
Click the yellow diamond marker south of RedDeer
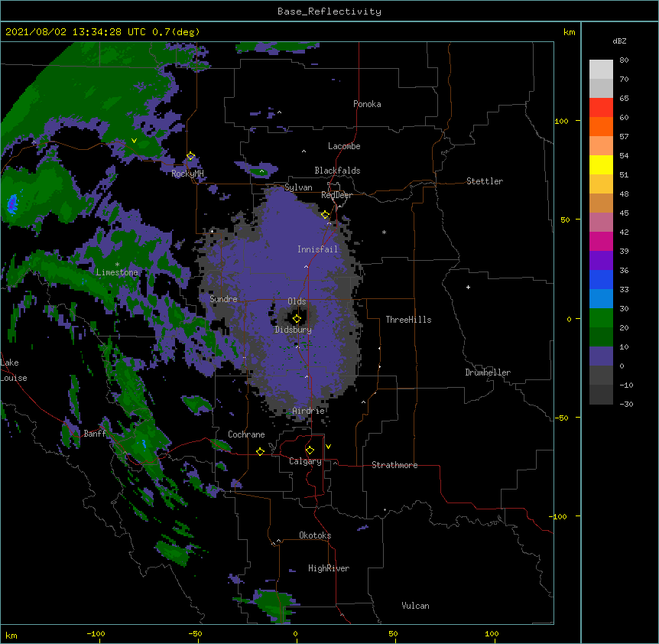coord(325,215)
